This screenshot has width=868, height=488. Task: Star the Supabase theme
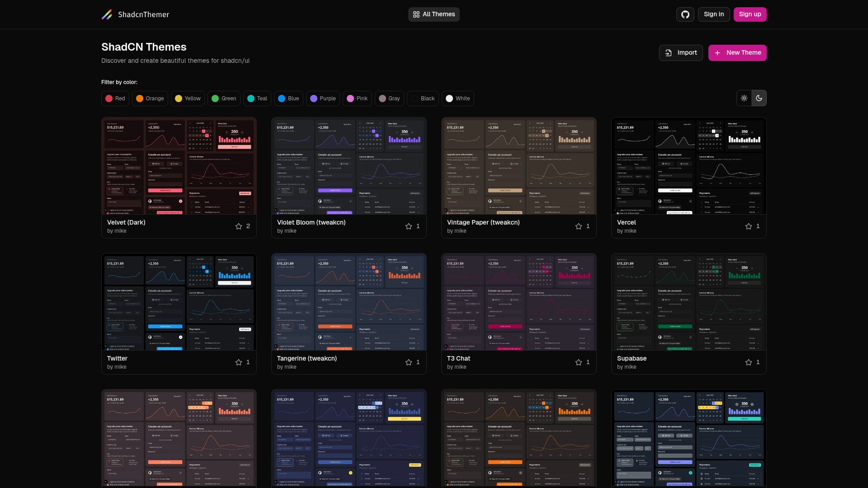(749, 362)
